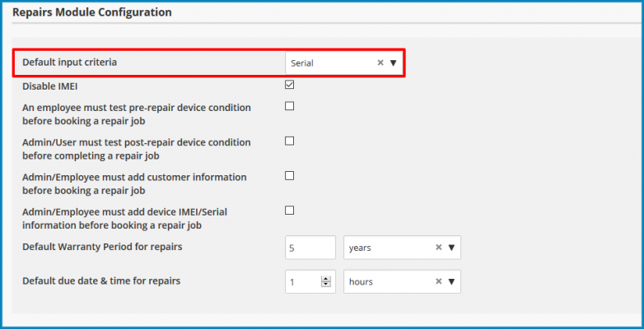644x329 pixels.
Task: Click the Serial selection box
Action: 343,63
